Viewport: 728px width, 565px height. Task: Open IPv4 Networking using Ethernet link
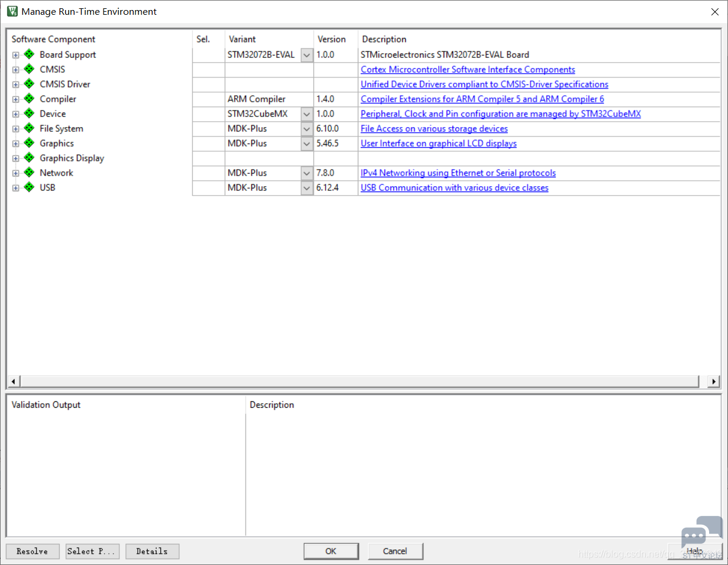pos(458,173)
